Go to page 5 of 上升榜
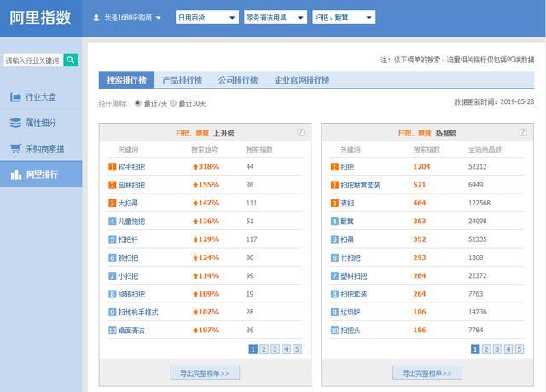Viewport: 546px width, 392px height. click(x=297, y=349)
